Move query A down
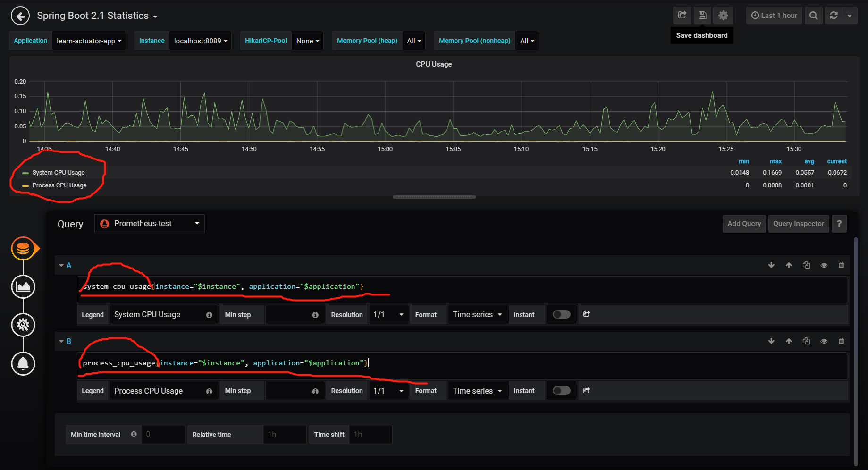The image size is (868, 470). point(771,265)
